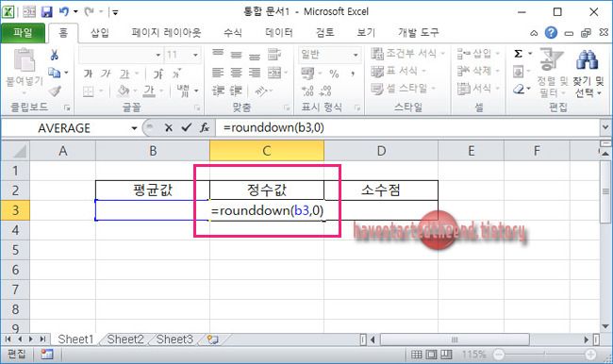Image resolution: width=613 pixels, height=364 pixels.
Task: Click the percent style icon
Action: 334,74
